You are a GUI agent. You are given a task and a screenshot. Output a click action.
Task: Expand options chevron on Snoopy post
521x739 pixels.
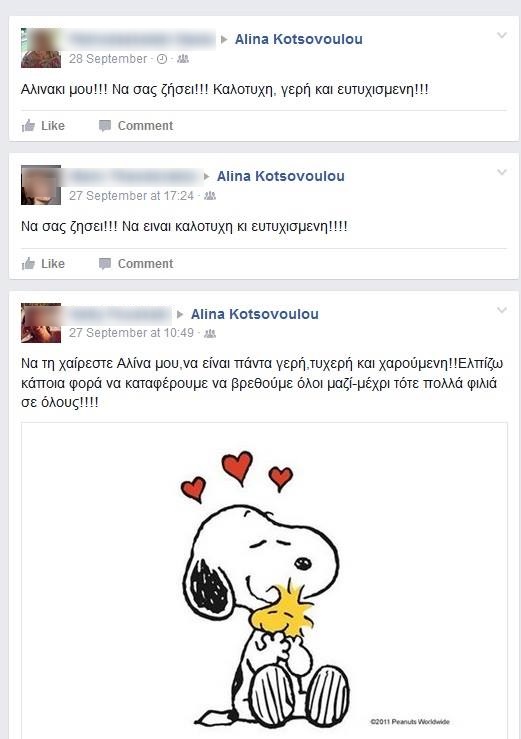(x=502, y=310)
